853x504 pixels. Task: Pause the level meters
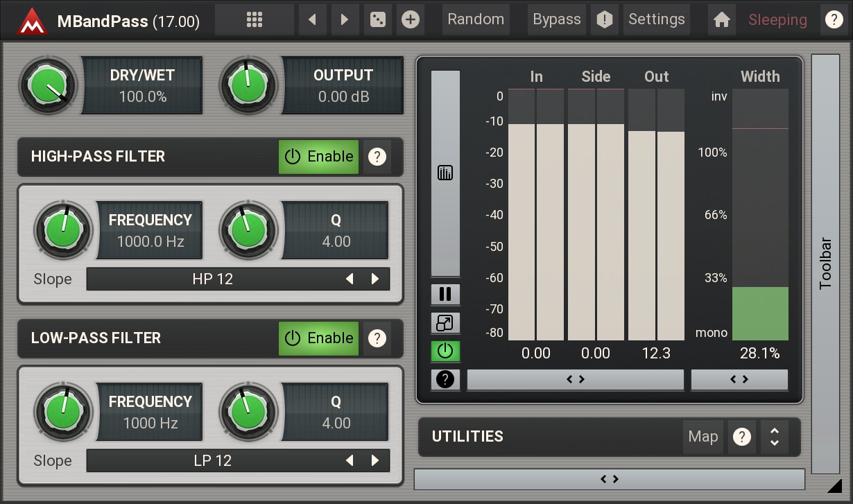point(445,294)
